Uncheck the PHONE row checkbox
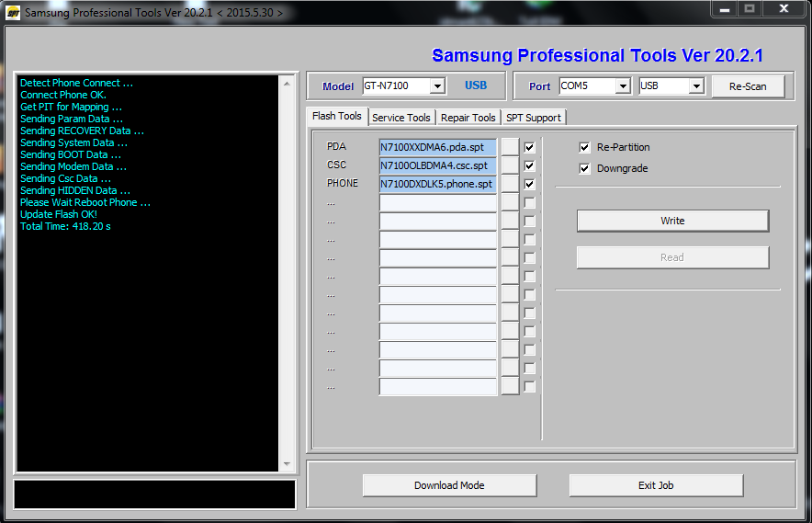812x523 pixels. pyautogui.click(x=529, y=184)
